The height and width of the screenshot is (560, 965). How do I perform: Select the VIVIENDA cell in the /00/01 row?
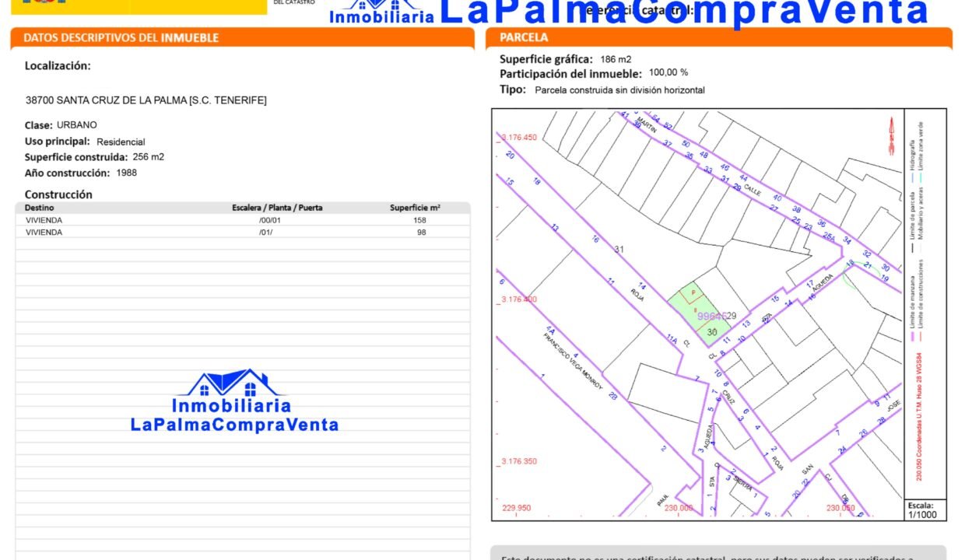tap(45, 220)
